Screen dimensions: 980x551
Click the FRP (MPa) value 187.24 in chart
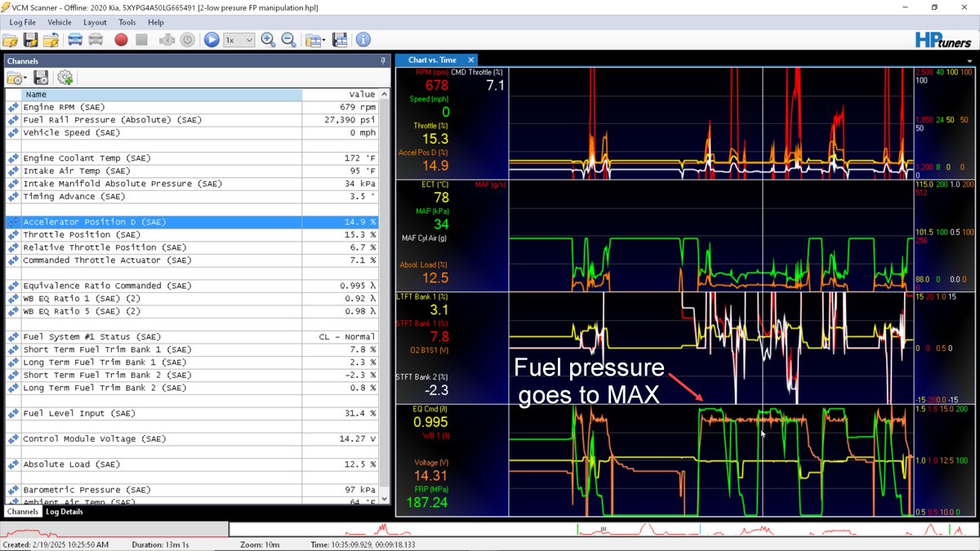pos(427,503)
